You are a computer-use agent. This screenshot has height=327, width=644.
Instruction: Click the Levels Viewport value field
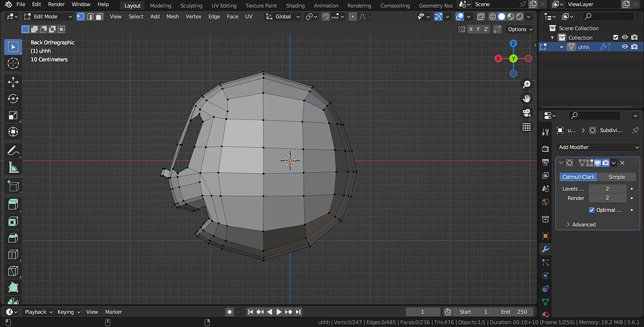tap(607, 189)
